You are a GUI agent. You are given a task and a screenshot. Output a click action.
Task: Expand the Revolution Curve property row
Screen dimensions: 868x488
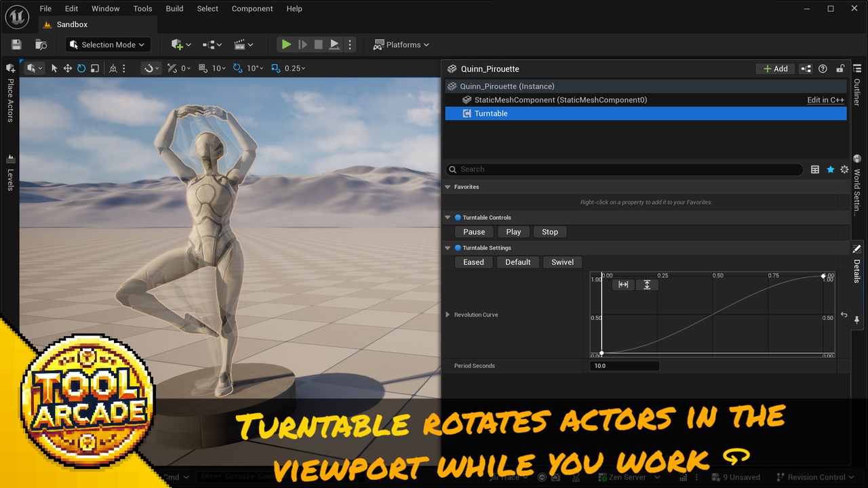(448, 314)
